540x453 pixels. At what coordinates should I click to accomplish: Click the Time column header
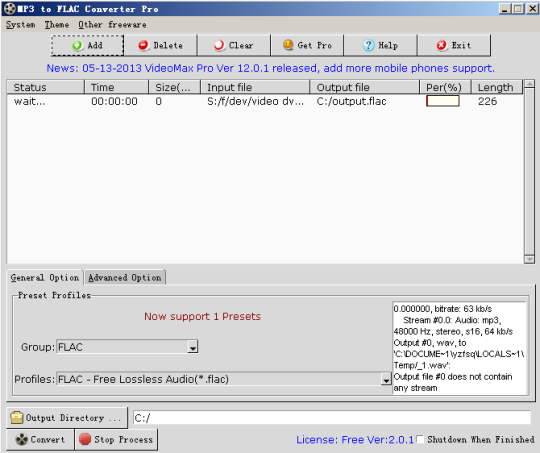coord(116,87)
